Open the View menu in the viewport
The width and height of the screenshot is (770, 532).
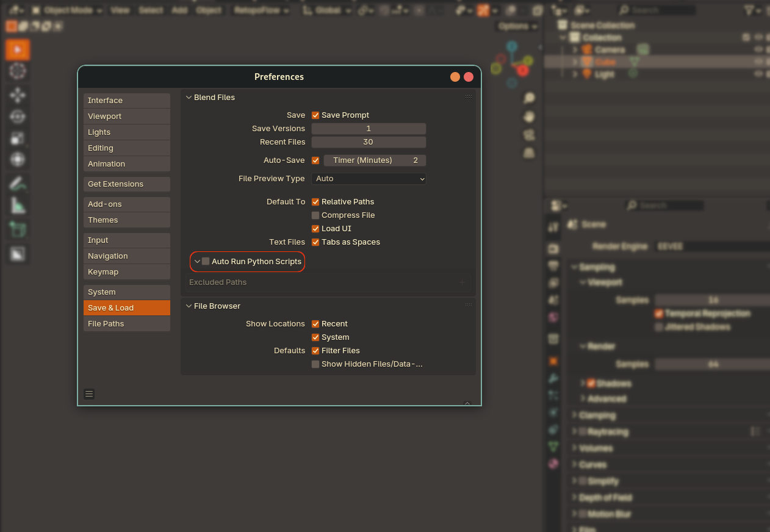tap(120, 10)
